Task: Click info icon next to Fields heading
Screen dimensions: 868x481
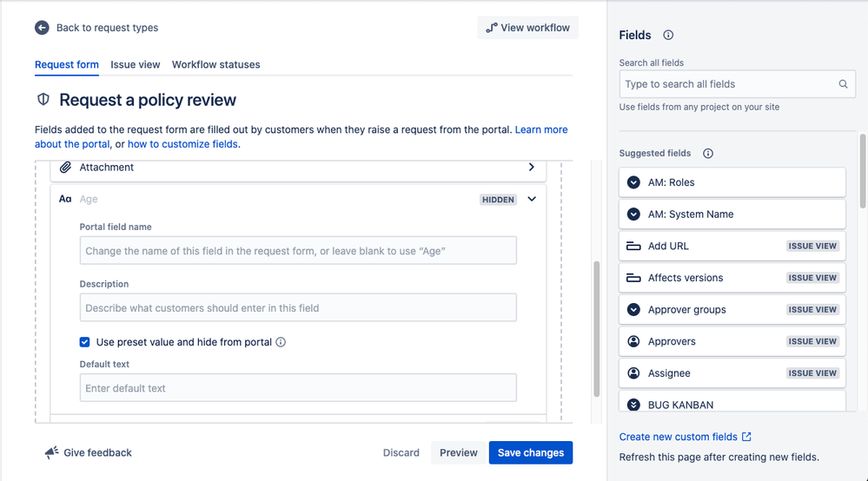Action: pyautogui.click(x=668, y=35)
